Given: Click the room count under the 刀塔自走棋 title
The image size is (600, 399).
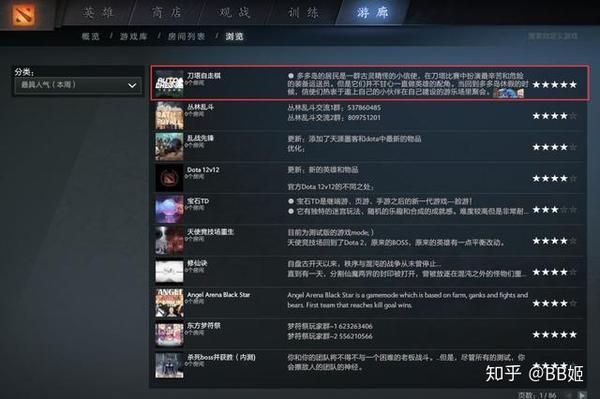Looking at the screenshot, I should coord(195,83).
